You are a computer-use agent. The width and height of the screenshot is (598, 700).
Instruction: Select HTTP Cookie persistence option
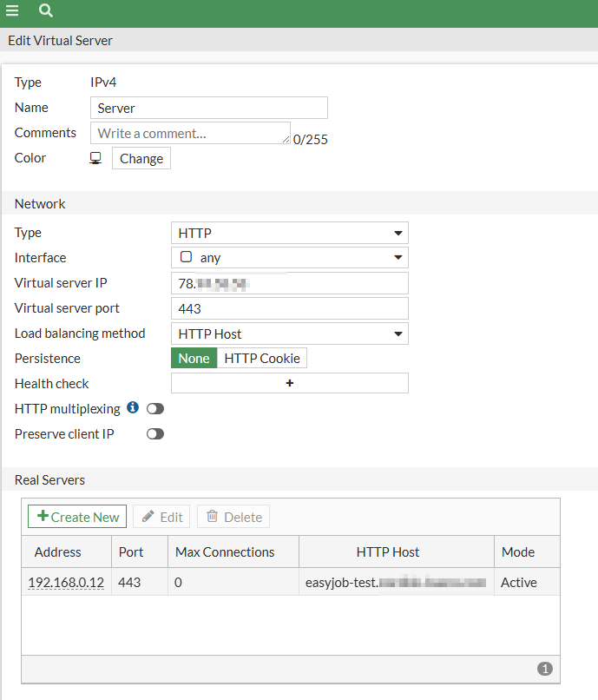click(x=262, y=358)
